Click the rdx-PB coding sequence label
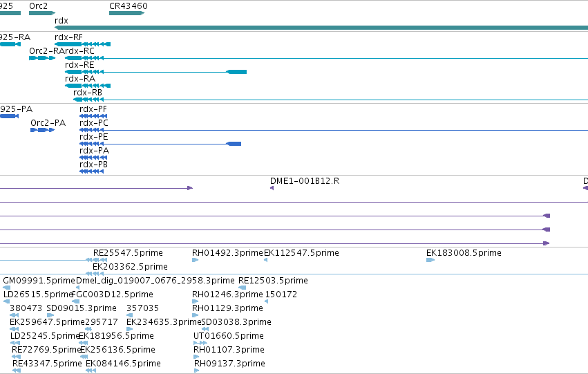588x374 pixels. [x=93, y=165]
